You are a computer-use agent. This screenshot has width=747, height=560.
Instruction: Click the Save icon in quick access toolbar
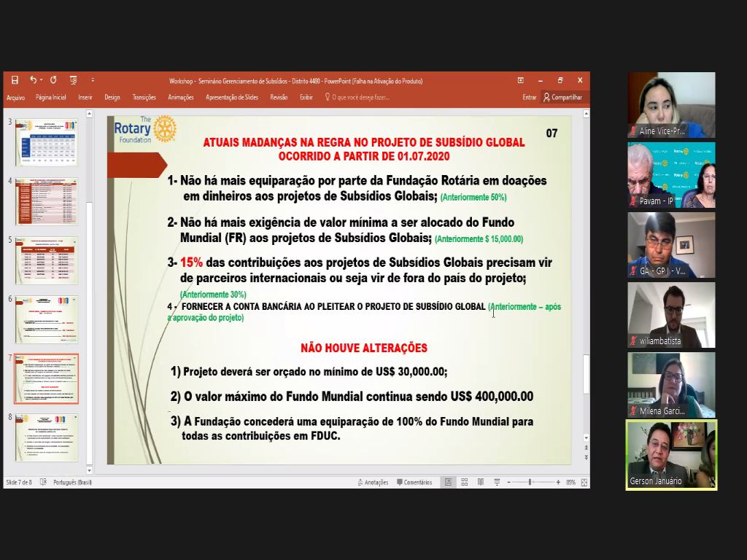pos(14,80)
